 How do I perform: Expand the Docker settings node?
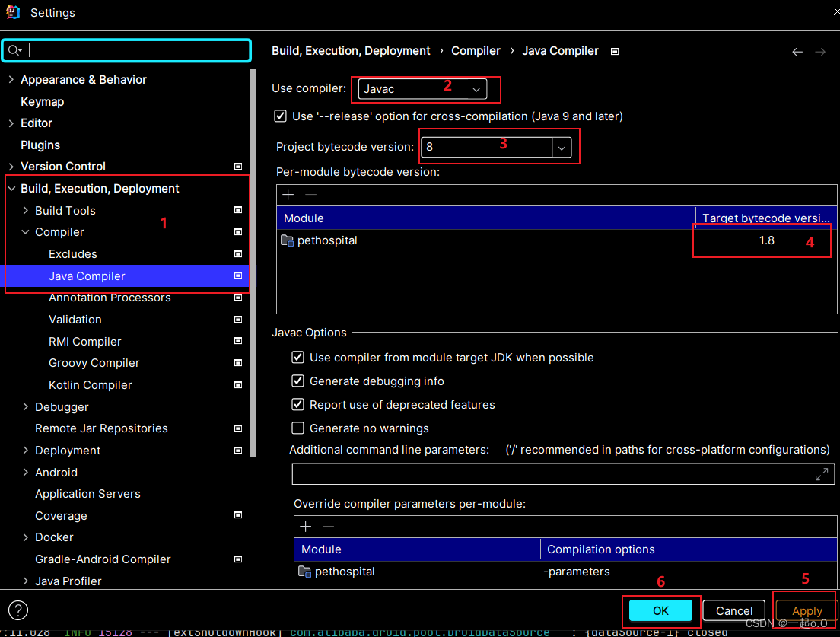click(x=25, y=537)
